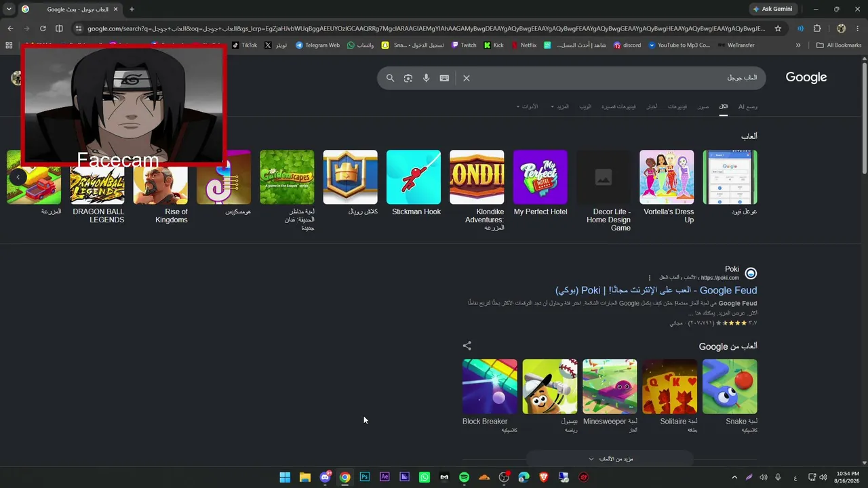This screenshot has width=868, height=488.
Task: Open Discord from the taskbar
Action: coord(325,477)
